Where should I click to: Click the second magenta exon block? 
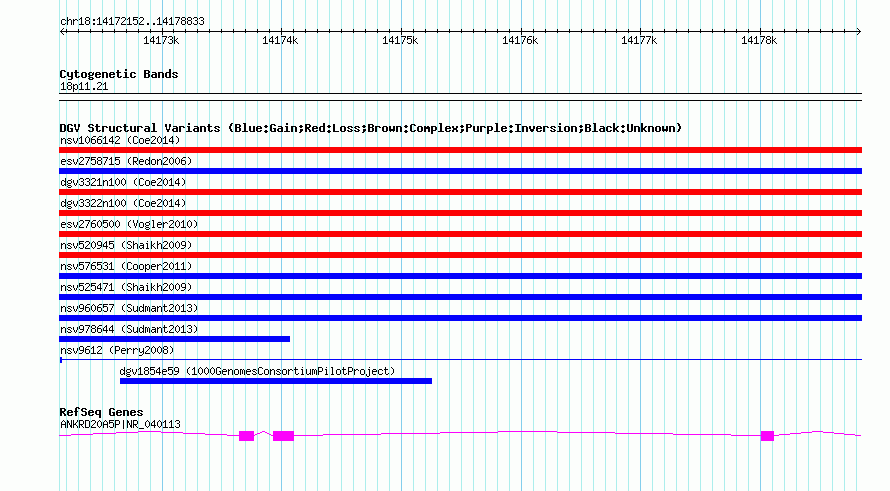pyautogui.click(x=283, y=436)
